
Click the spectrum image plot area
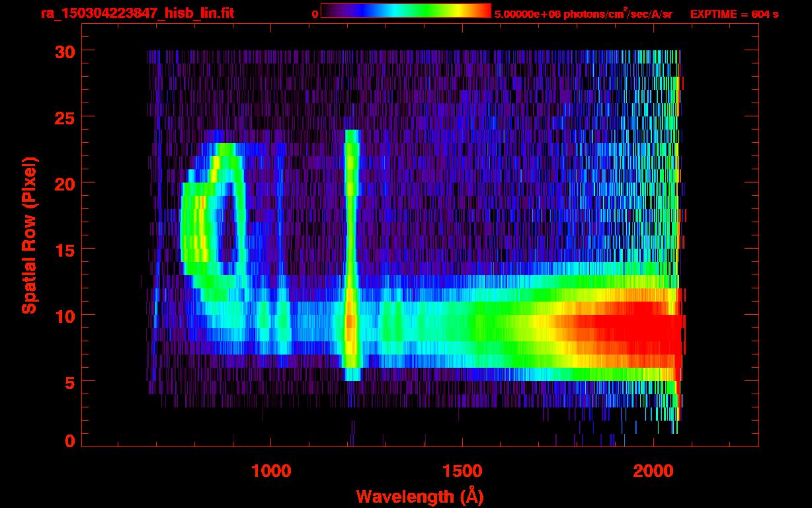(x=420, y=235)
